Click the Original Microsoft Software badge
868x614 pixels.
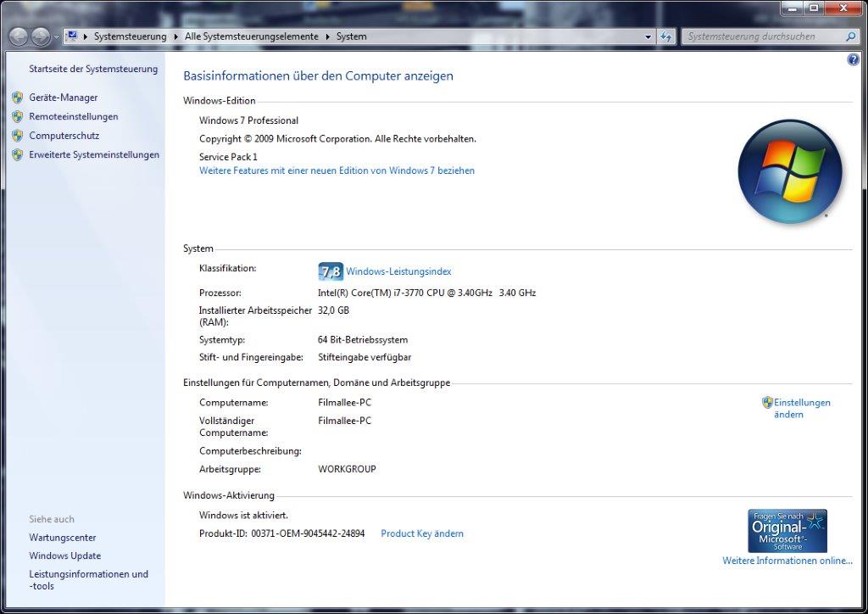(787, 531)
